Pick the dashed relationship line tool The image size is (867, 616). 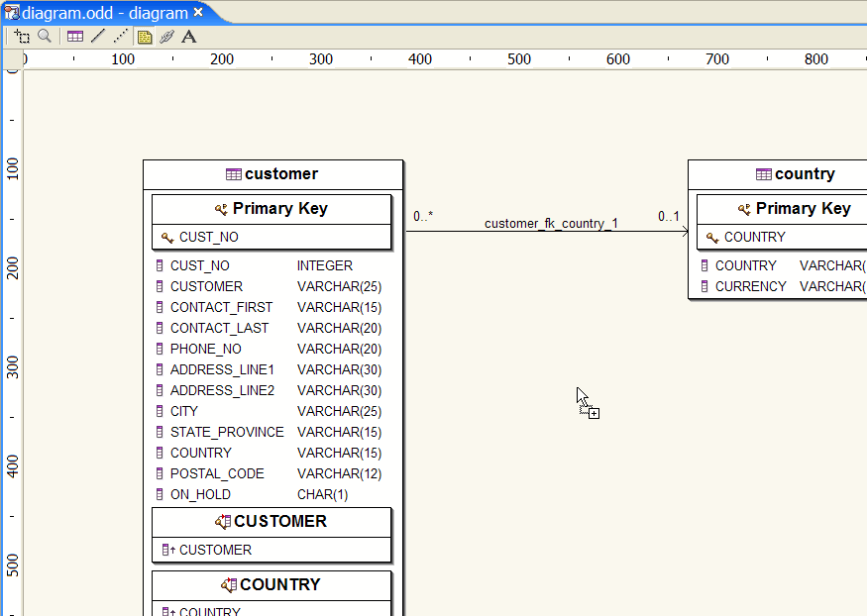pyautogui.click(x=120, y=37)
